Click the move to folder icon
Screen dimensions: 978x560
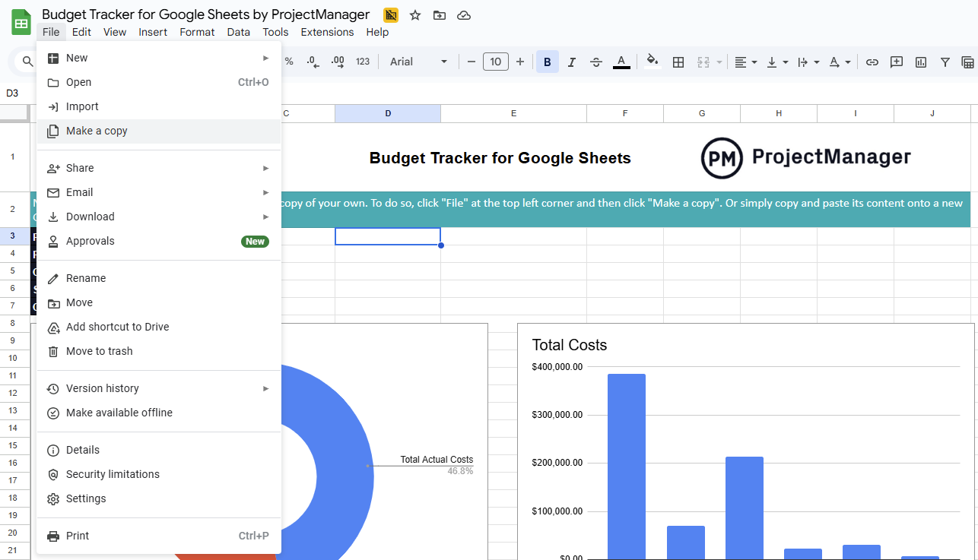click(x=440, y=15)
